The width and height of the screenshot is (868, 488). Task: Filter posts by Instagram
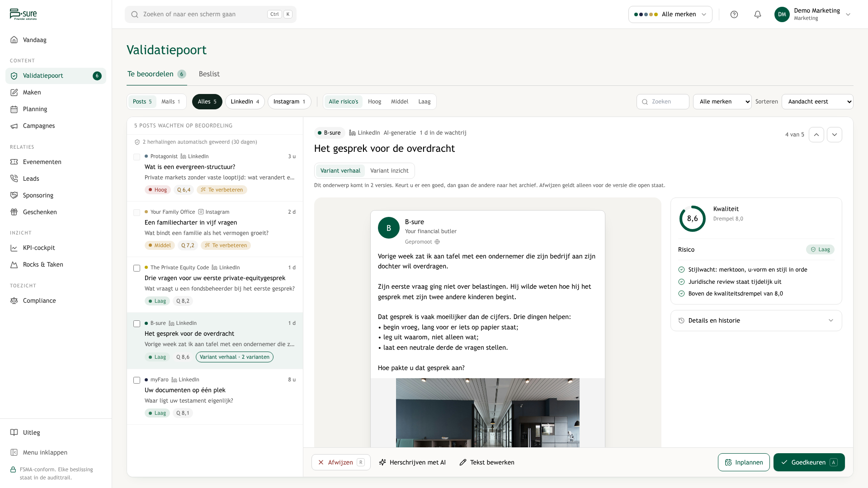[x=289, y=102]
